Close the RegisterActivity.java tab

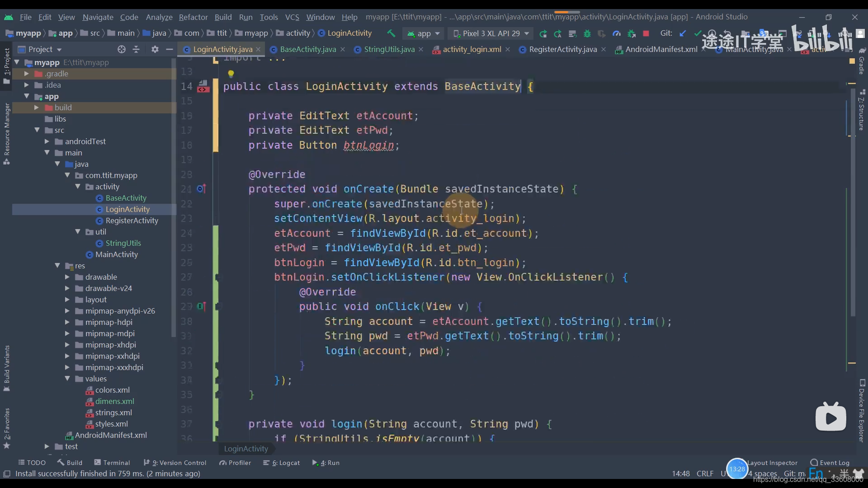point(603,49)
